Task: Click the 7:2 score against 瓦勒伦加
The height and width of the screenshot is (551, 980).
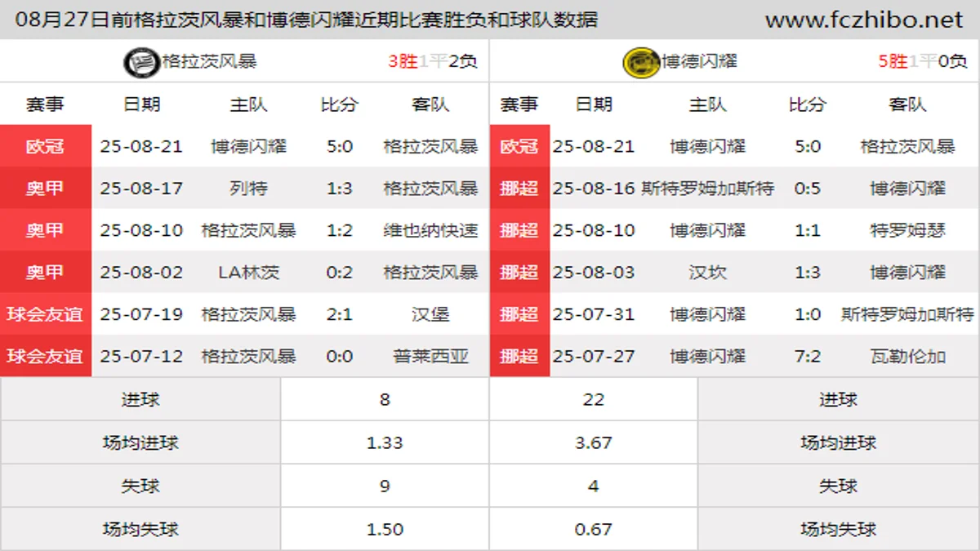Action: [x=807, y=356]
